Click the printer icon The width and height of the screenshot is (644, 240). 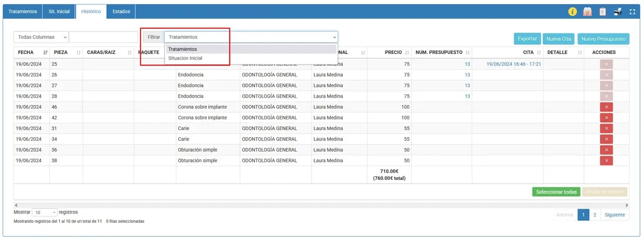coord(617,12)
